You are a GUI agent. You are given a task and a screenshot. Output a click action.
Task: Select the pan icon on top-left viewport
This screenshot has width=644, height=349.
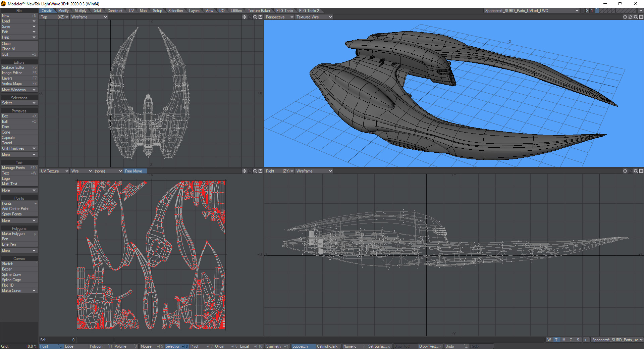coord(244,17)
